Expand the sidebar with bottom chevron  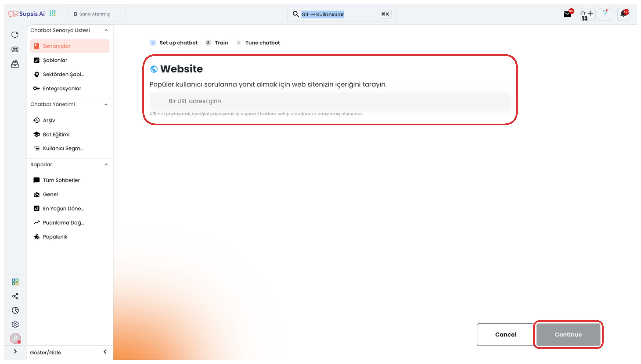pos(15,351)
